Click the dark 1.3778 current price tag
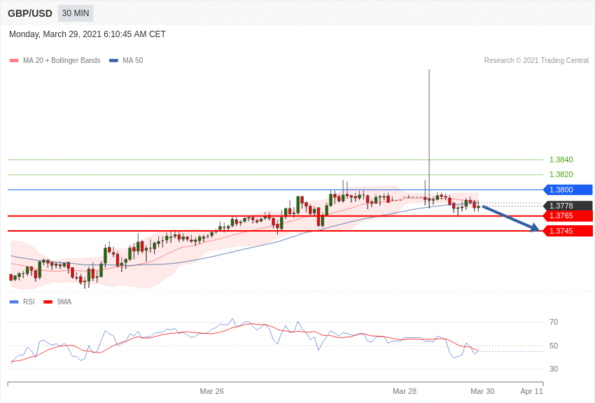This screenshot has width=595, height=403. [x=568, y=206]
